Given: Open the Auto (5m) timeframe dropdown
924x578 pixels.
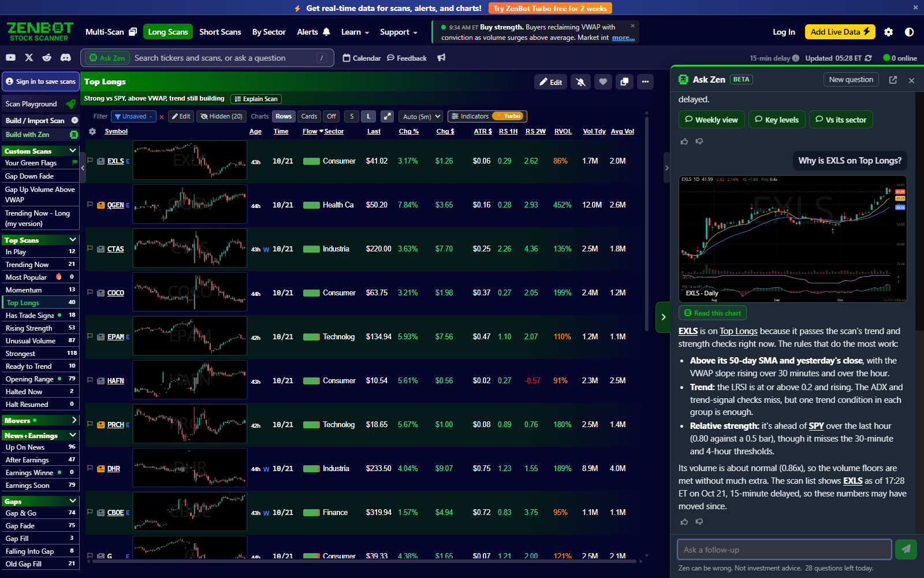Looking at the screenshot, I should tap(420, 116).
